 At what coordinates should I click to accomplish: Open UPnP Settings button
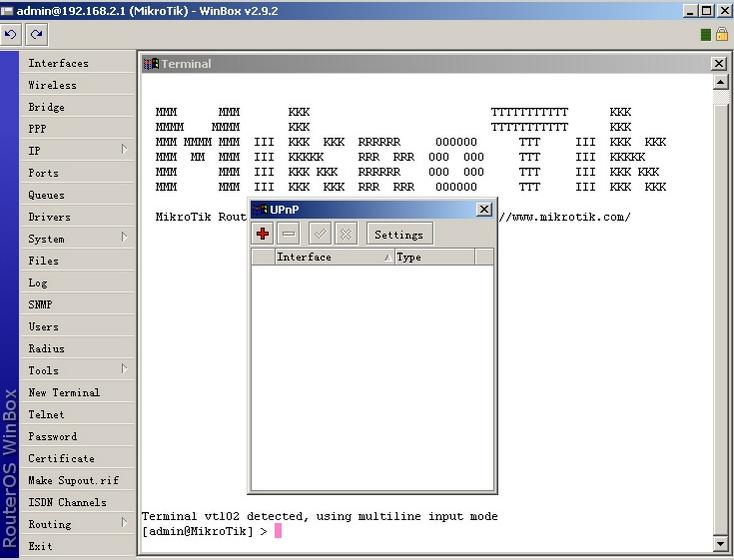tap(398, 234)
